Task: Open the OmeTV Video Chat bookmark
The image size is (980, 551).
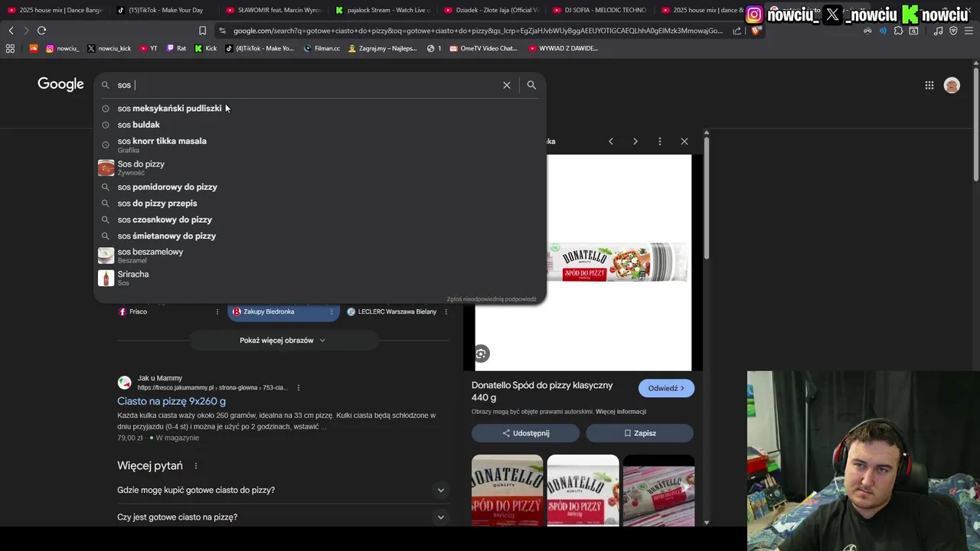Action: pyautogui.click(x=483, y=48)
